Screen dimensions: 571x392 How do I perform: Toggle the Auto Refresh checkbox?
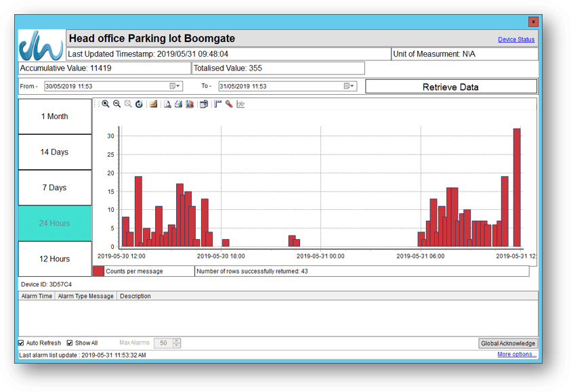pos(21,343)
